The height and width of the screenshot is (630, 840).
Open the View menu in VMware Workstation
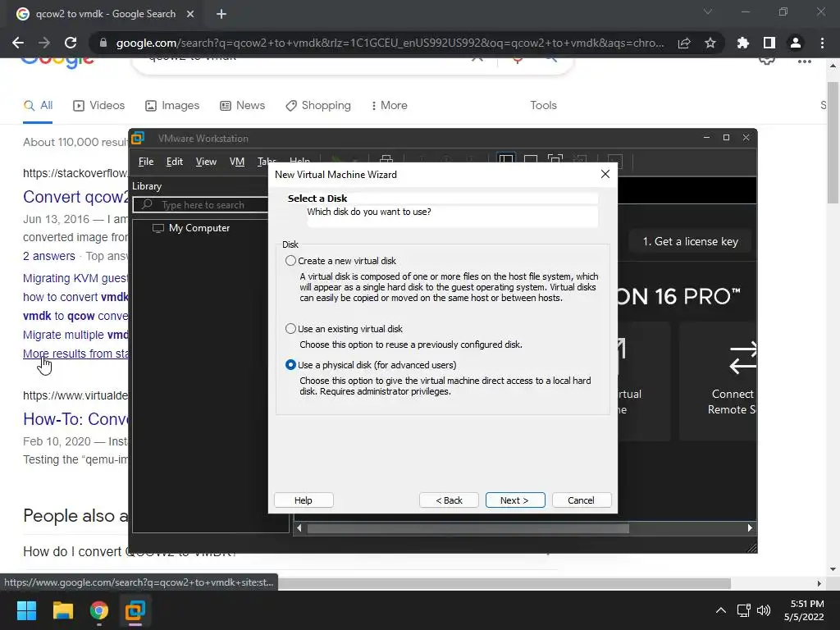coord(206,162)
